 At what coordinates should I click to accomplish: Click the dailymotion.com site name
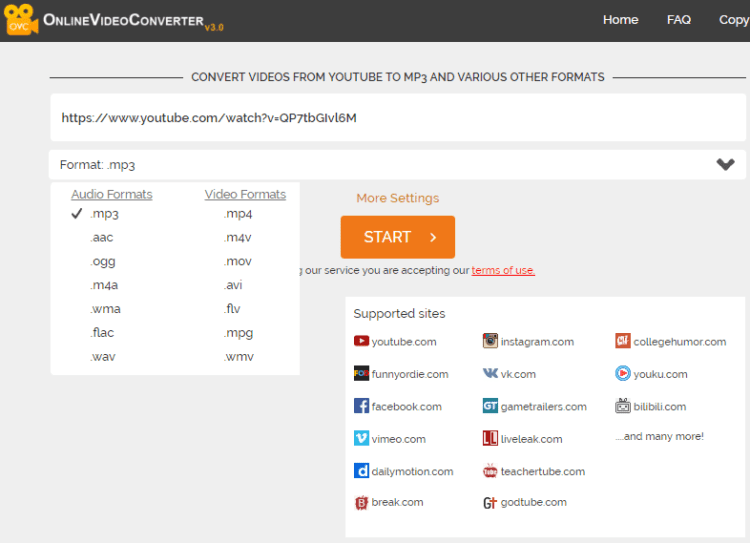(x=412, y=472)
